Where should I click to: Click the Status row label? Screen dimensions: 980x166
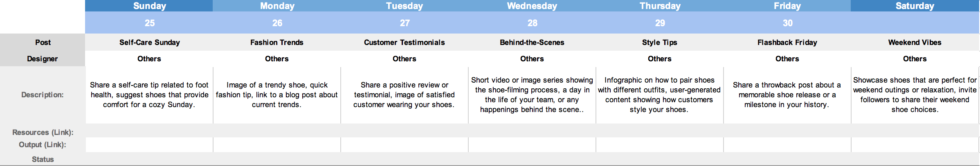43,159
